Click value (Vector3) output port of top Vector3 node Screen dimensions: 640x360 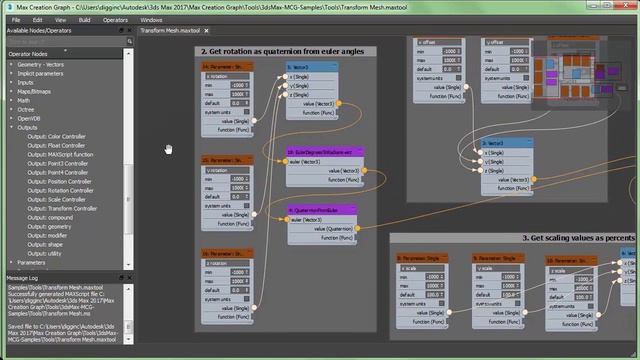(339, 104)
